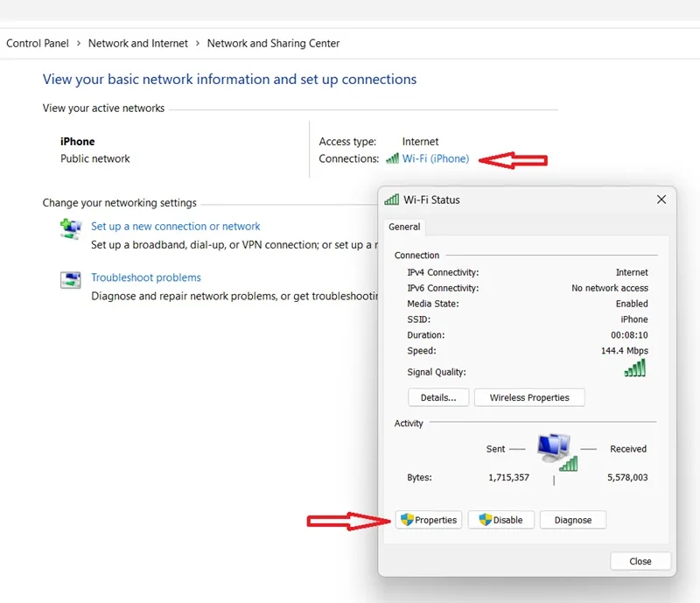Expand the chevron after Control Panel breadcrumb
The image size is (700, 603).
point(79,44)
